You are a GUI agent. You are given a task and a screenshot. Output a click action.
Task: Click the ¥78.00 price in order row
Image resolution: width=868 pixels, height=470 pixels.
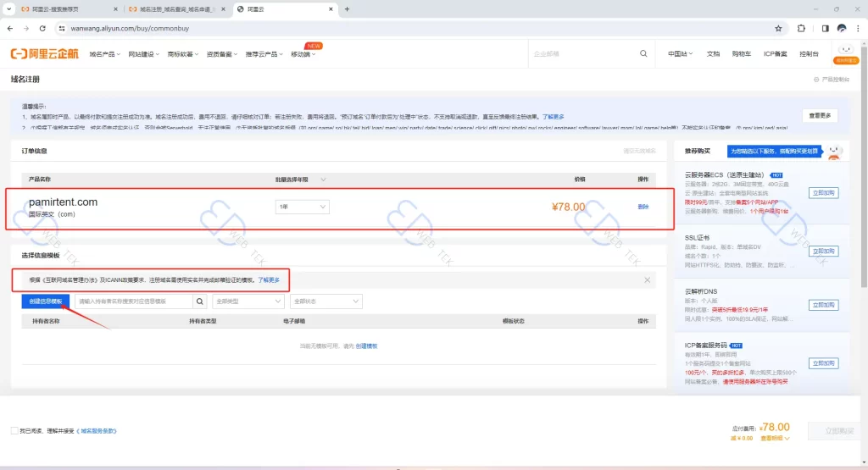568,207
